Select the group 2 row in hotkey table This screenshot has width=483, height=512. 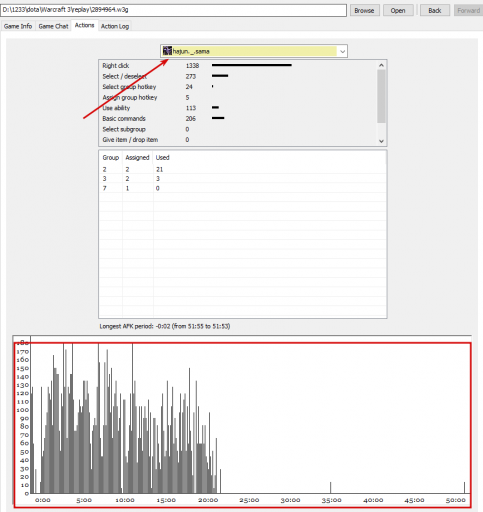point(243,169)
